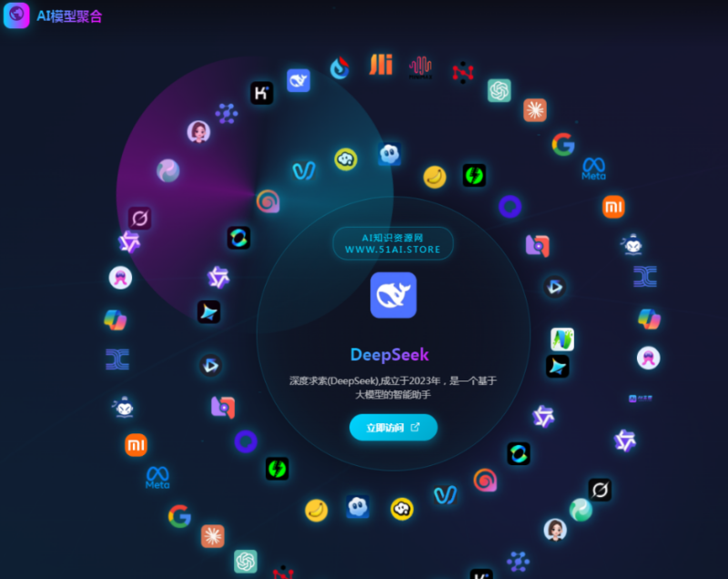This screenshot has width=728, height=579.
Task: Click the orange spiral icon beside lower W
Action: point(485,480)
